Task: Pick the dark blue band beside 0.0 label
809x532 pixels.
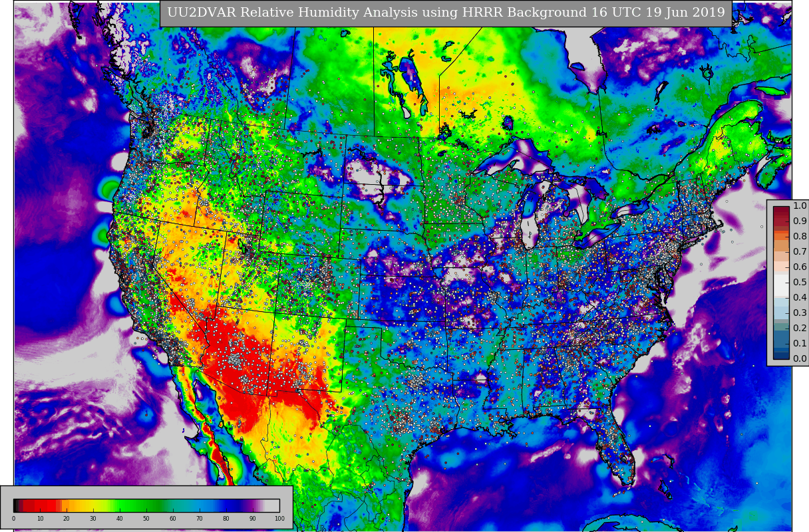Action: (x=781, y=355)
